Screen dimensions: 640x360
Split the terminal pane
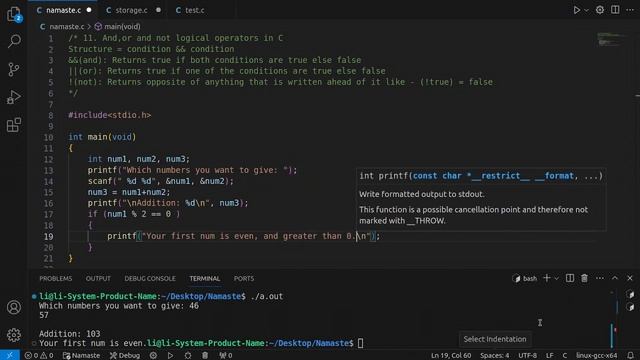(570, 278)
